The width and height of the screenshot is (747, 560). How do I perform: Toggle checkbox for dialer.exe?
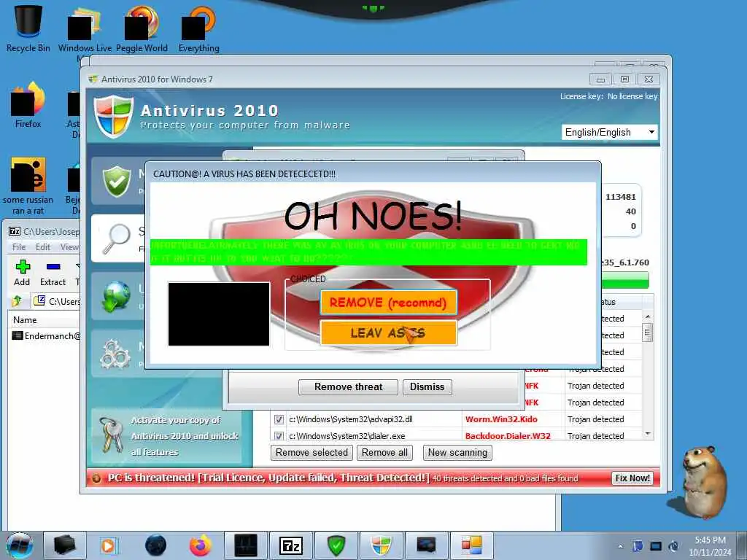tap(279, 436)
